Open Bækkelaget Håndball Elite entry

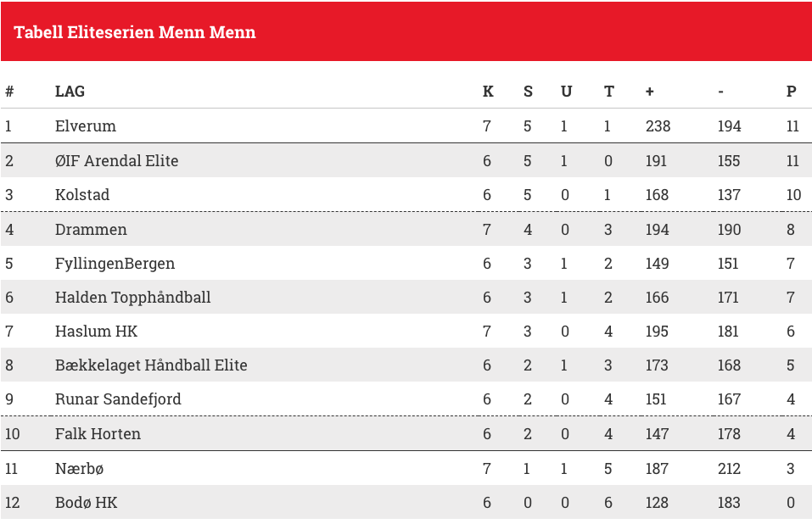[151, 365]
